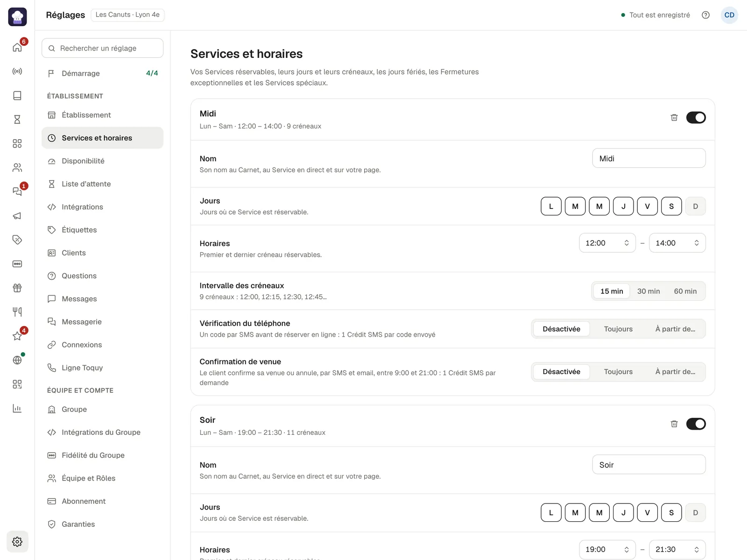Set Confirmation de venue to À partir de…

675,372
